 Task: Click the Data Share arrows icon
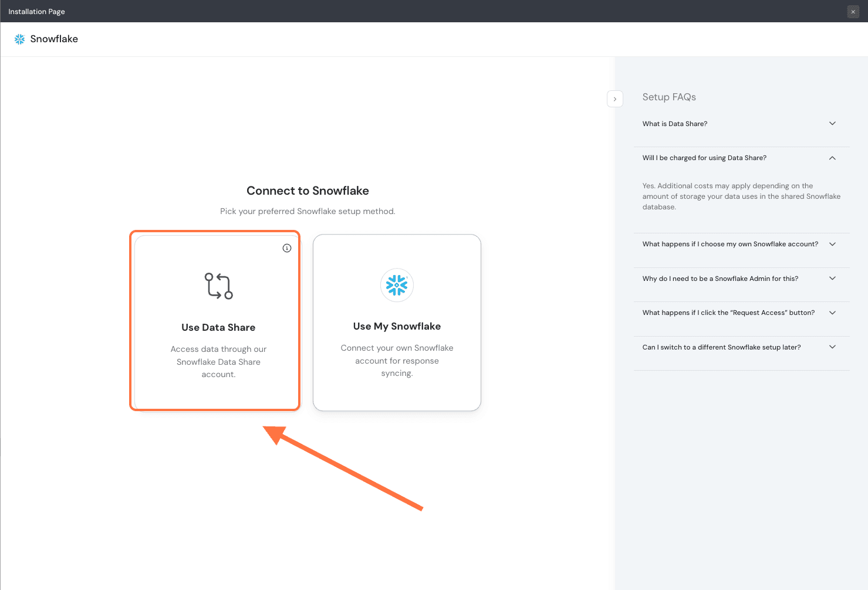pos(218,286)
